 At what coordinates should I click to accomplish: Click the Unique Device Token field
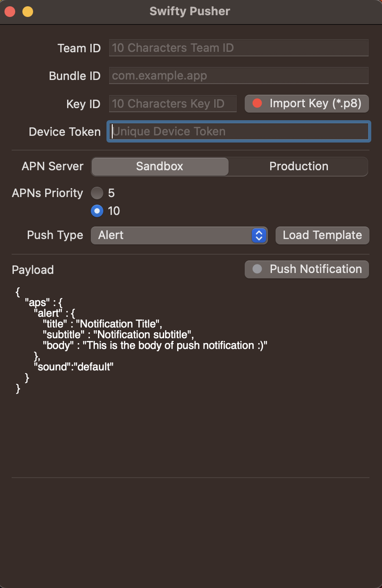click(238, 131)
